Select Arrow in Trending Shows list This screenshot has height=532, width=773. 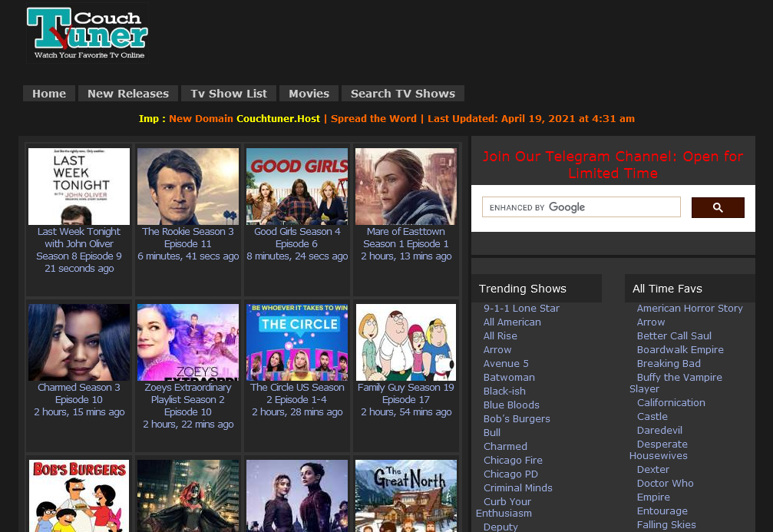click(x=497, y=349)
